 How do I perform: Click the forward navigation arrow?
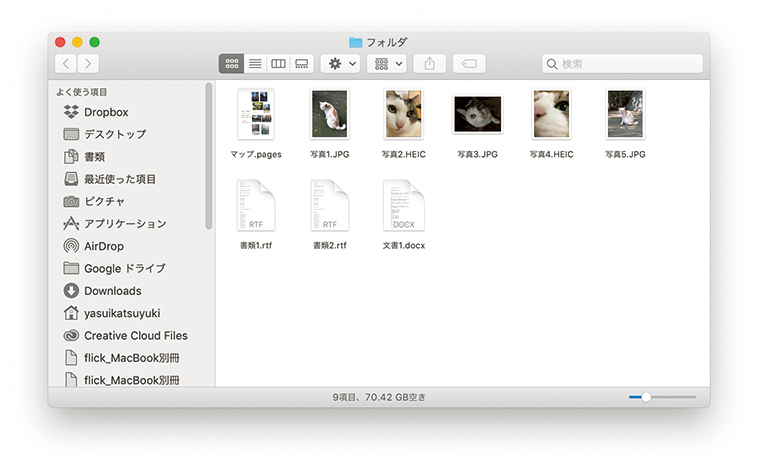tap(88, 63)
